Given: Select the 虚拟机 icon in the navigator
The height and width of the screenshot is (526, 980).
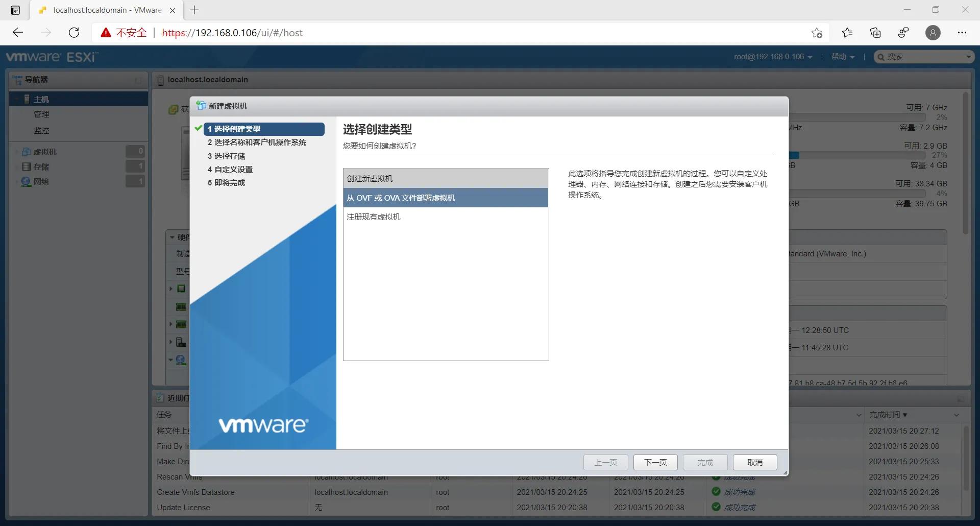Looking at the screenshot, I should [27, 151].
